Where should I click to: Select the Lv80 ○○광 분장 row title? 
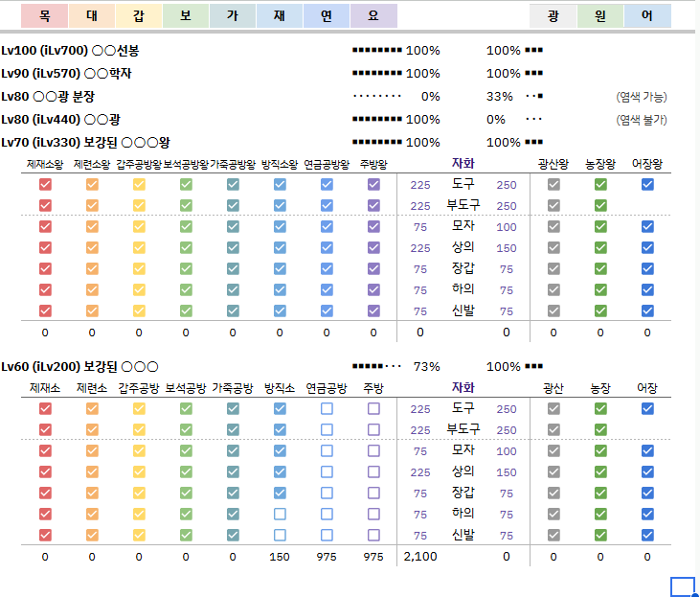point(48,97)
